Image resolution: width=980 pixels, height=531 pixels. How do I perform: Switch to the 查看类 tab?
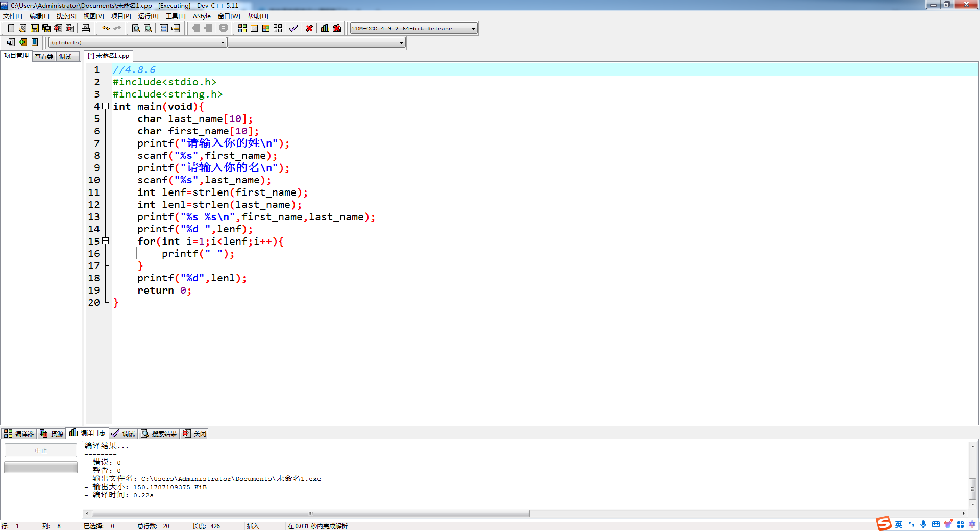pyautogui.click(x=44, y=56)
